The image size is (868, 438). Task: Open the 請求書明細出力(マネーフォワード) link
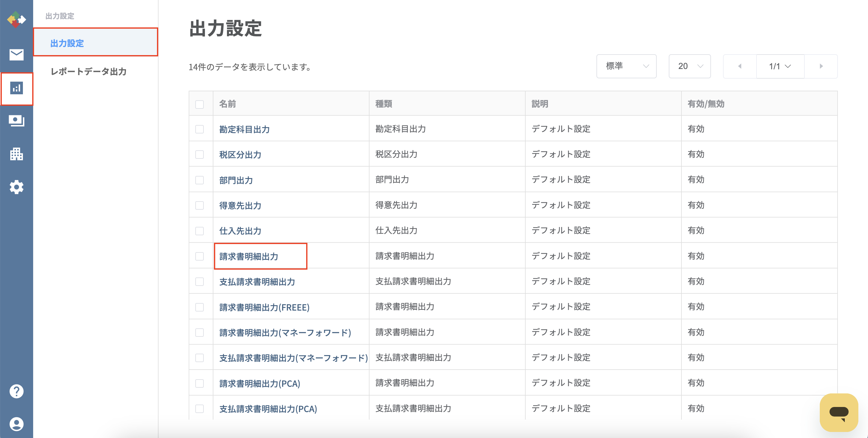tap(285, 333)
